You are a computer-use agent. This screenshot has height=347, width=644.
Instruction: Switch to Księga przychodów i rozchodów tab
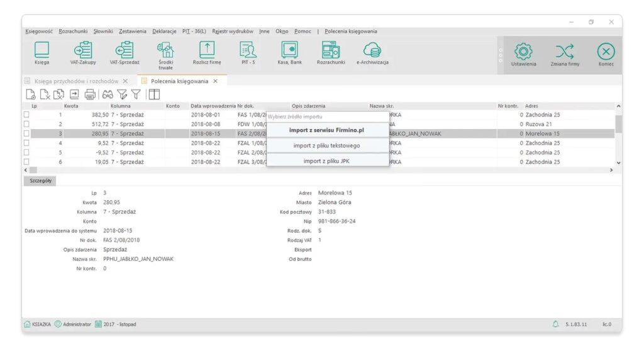pos(75,81)
